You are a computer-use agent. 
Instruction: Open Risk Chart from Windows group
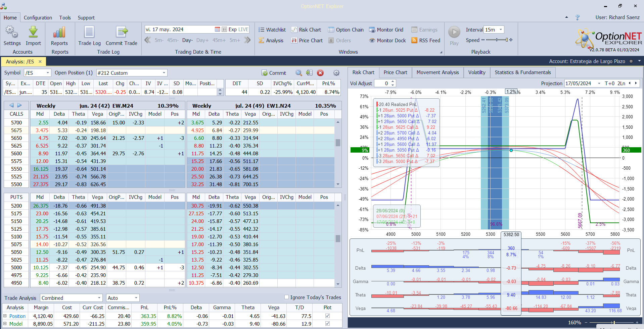point(306,30)
